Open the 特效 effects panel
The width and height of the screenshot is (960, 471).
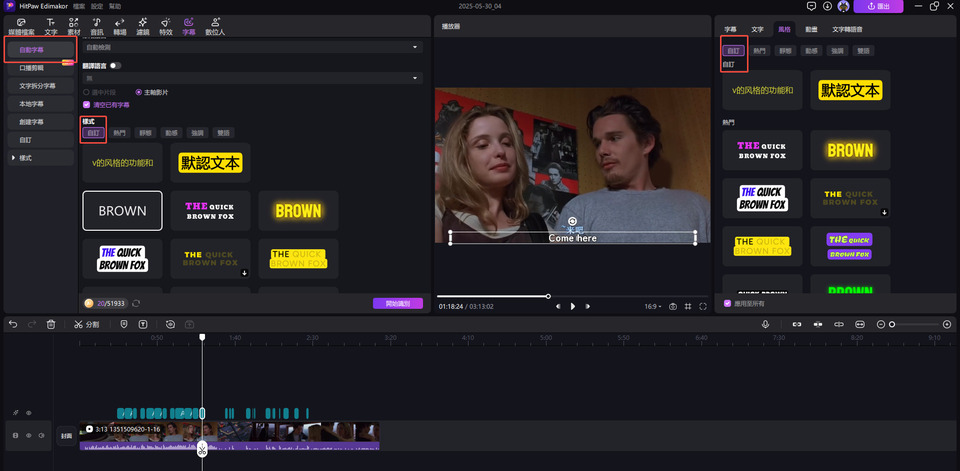point(166,26)
